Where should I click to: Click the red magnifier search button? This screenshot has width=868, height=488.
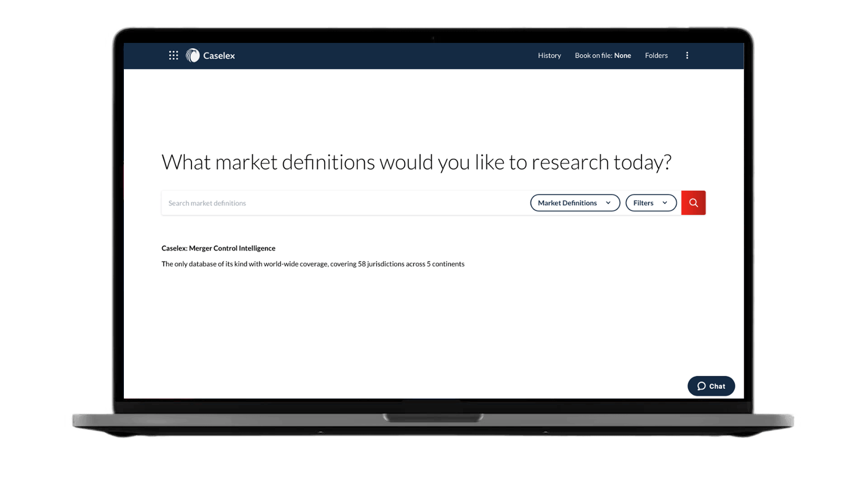(693, 203)
